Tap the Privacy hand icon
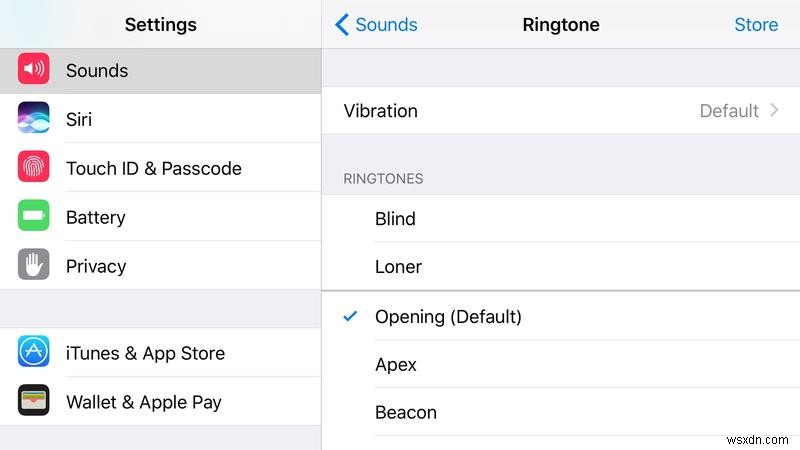Screen dimensions: 800x450 click(x=34, y=266)
